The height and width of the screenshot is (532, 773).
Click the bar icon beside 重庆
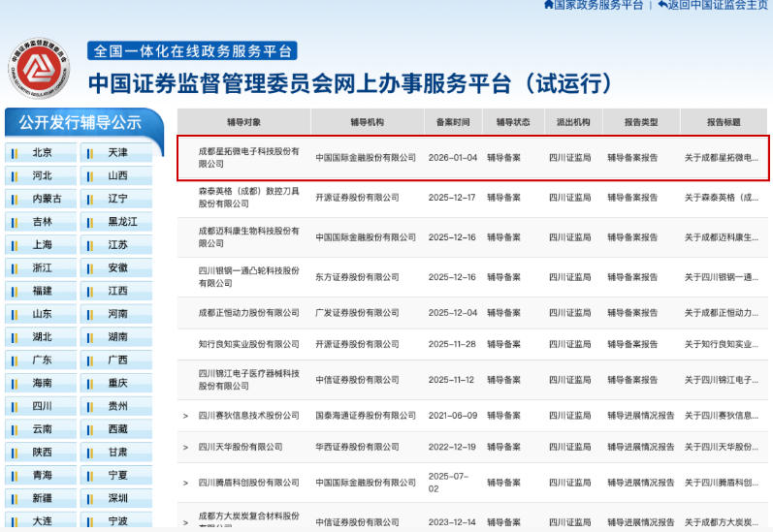click(x=88, y=383)
